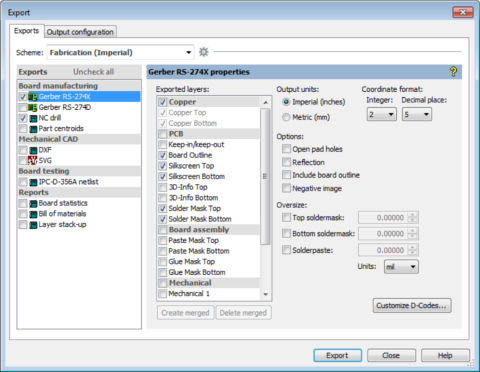Click exported layers scrollbar thumb

click(x=265, y=176)
